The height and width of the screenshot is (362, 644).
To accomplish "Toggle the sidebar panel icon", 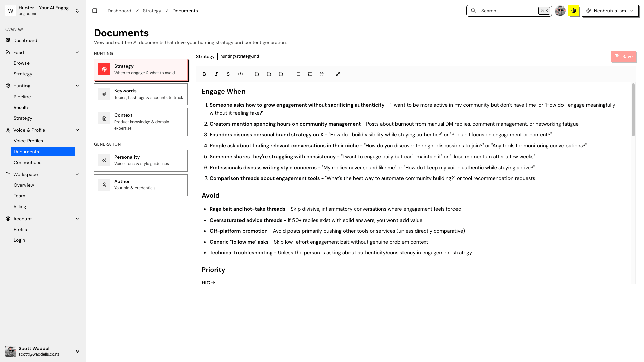I will pos(94,11).
